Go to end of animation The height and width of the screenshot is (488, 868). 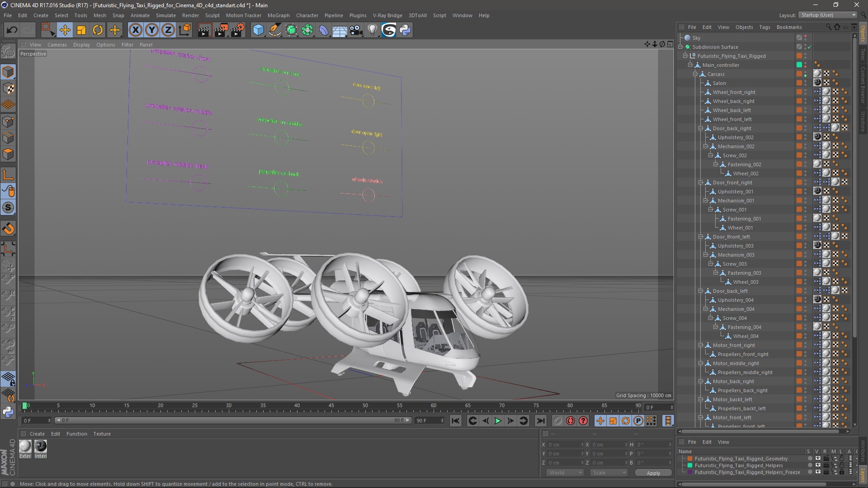click(541, 421)
